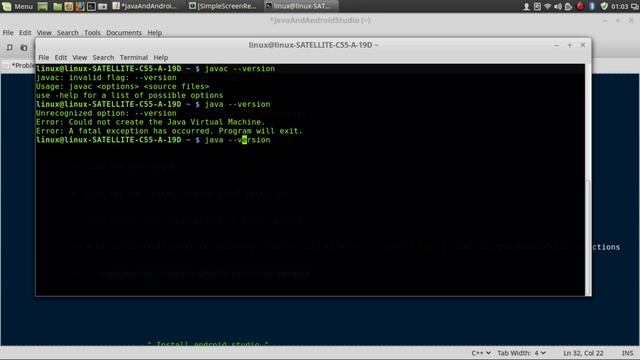The image size is (640, 360).
Task: Click 'javac: invalid flag: --version' line
Action: pos(106,78)
